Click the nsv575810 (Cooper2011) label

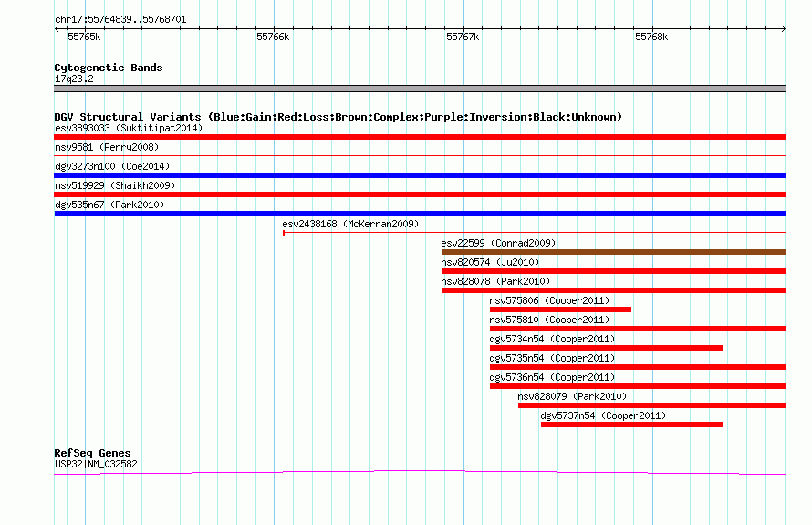click(x=549, y=320)
